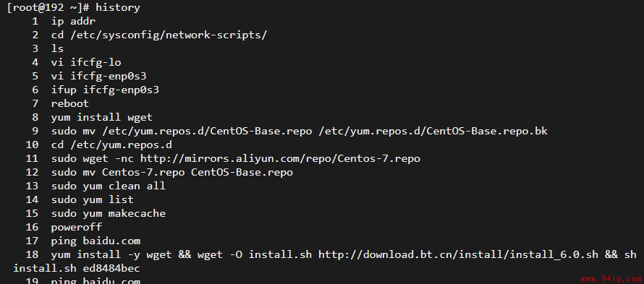
Task: Click 'ping baidu.com' on line 17
Action: (96, 241)
